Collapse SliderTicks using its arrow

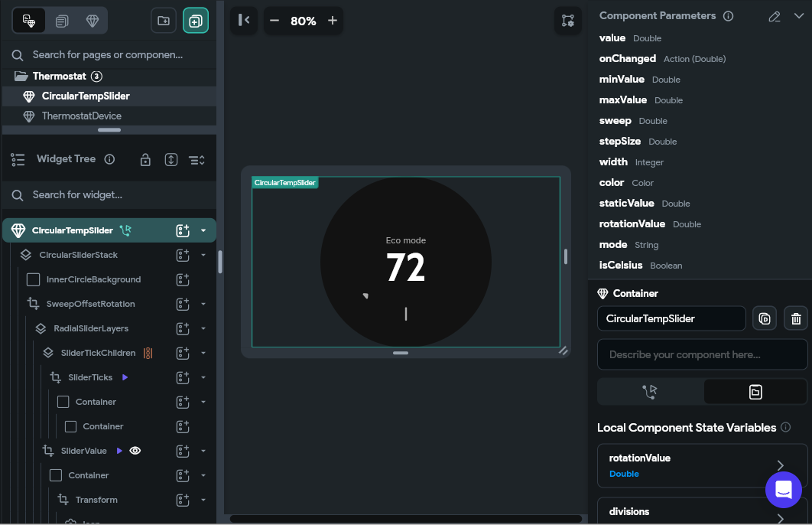pos(203,377)
